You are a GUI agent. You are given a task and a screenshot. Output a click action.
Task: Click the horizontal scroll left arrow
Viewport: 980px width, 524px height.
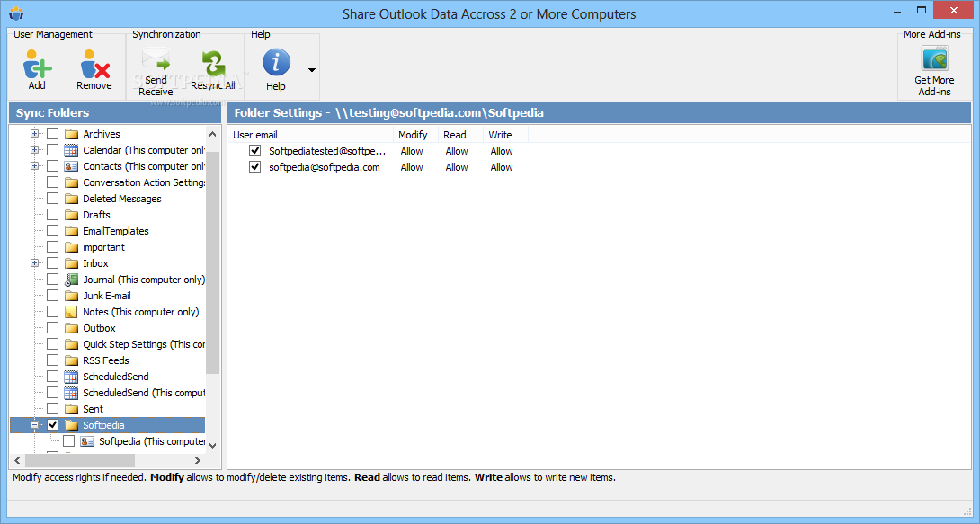pos(17,461)
